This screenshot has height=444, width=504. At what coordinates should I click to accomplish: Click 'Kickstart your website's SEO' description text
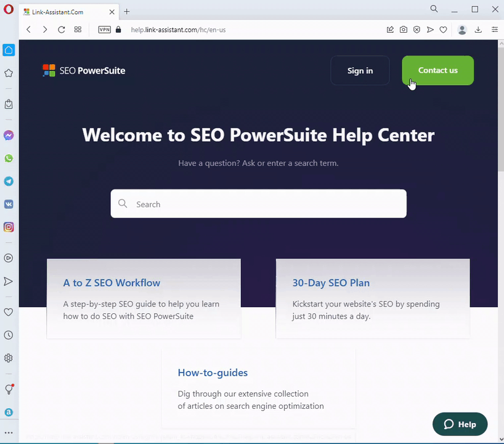pyautogui.click(x=366, y=310)
